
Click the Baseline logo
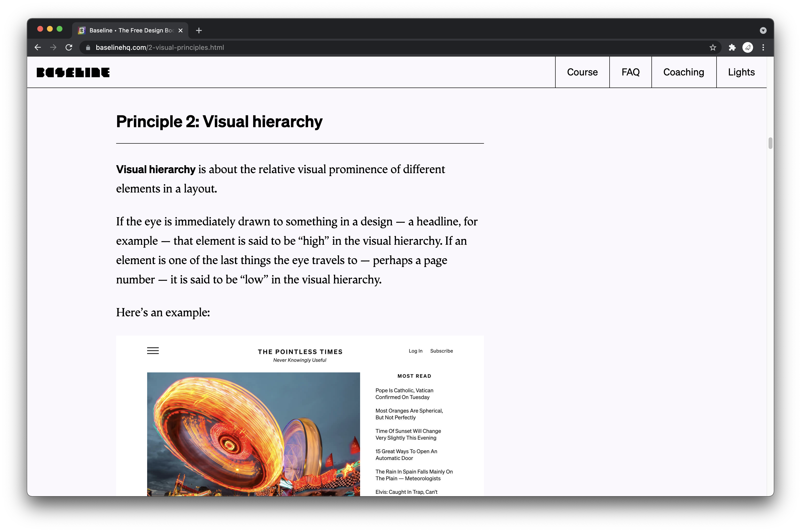[73, 72]
